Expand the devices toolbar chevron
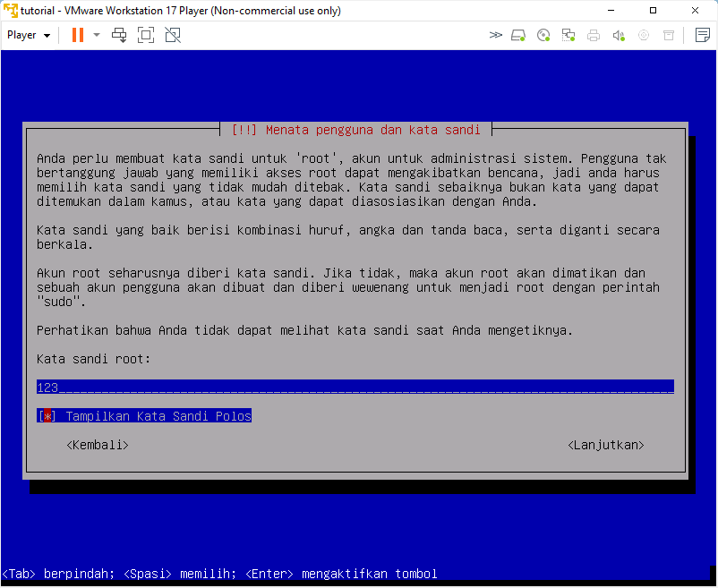This screenshot has height=588, width=718. pos(495,35)
